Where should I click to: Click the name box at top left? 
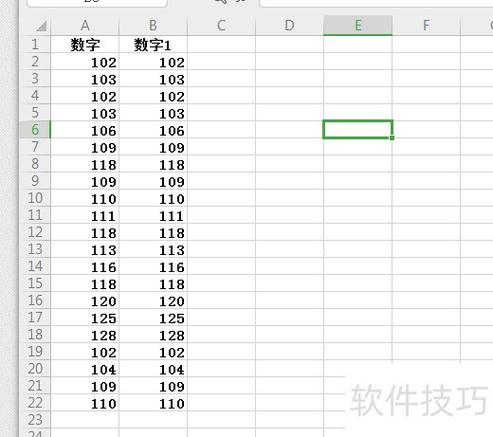tap(97, 3)
